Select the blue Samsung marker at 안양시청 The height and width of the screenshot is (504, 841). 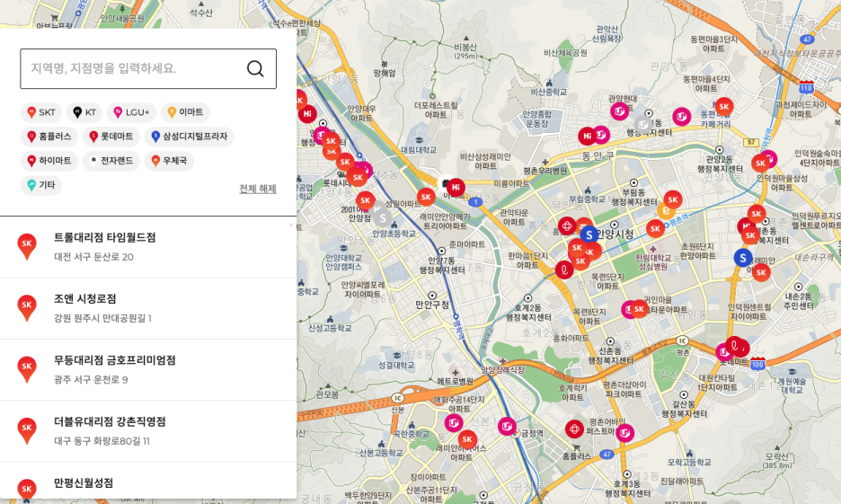coord(589,234)
